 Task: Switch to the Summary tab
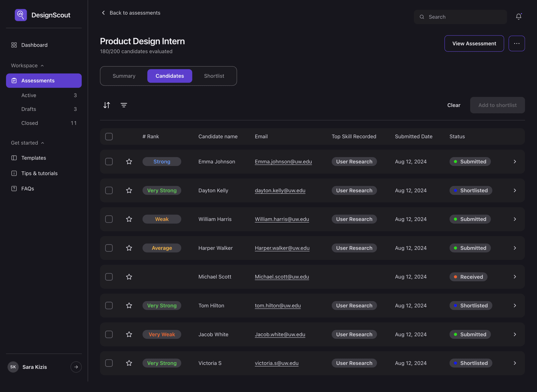point(124,76)
